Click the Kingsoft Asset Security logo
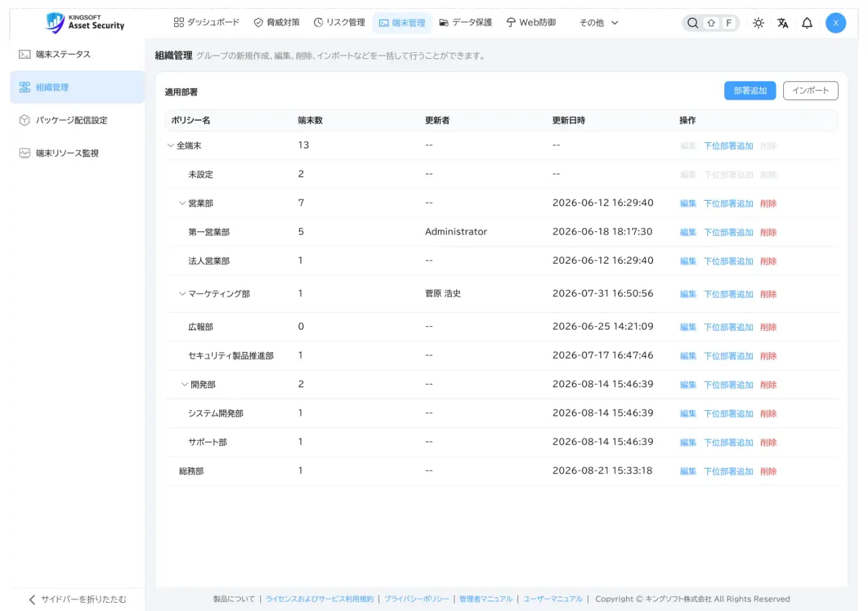Viewport: 868px width, 611px height. [x=85, y=22]
